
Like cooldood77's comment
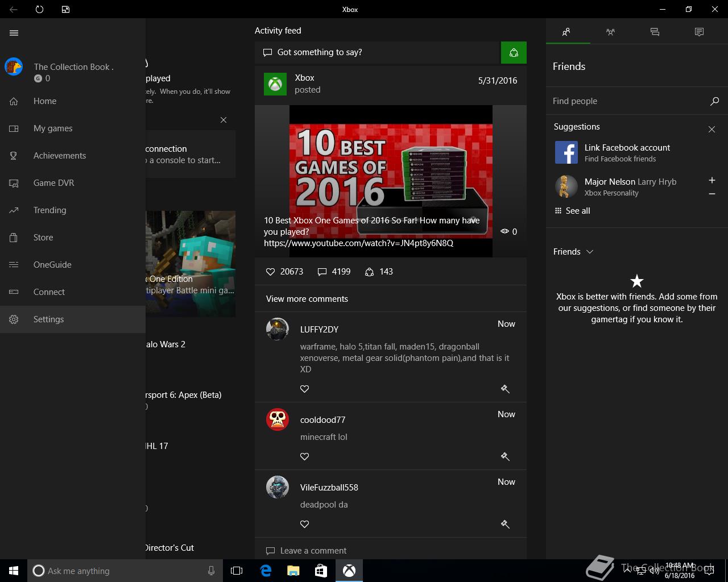coord(305,456)
